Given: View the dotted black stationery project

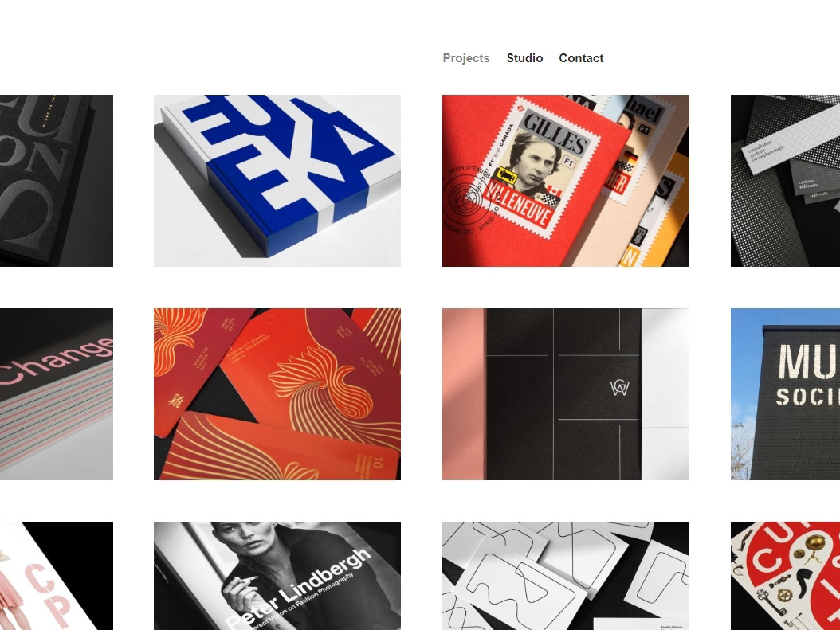Looking at the screenshot, I should [785, 180].
